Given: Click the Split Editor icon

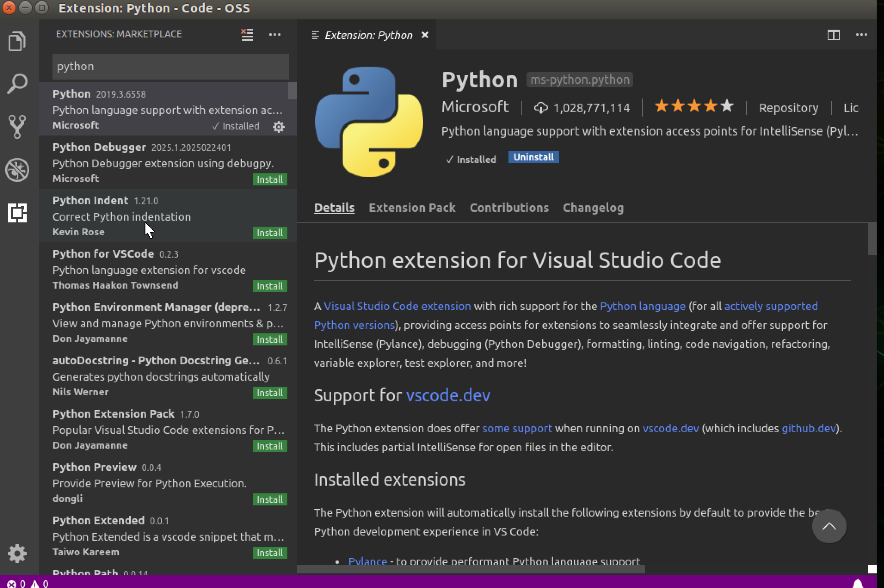Looking at the screenshot, I should click(834, 35).
